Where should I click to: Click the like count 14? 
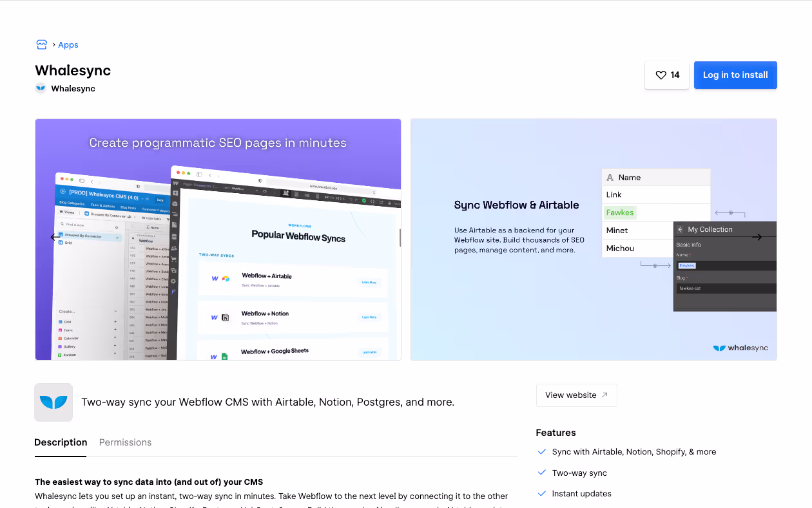[675, 75]
